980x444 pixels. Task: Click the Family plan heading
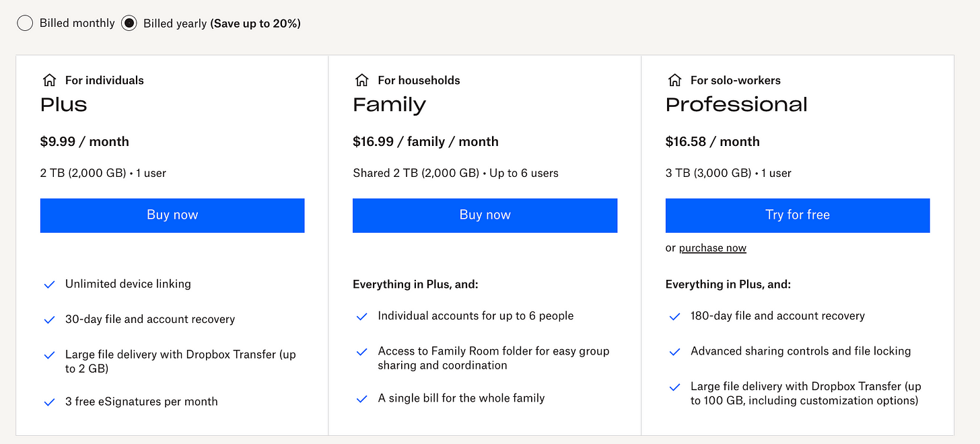point(389,105)
